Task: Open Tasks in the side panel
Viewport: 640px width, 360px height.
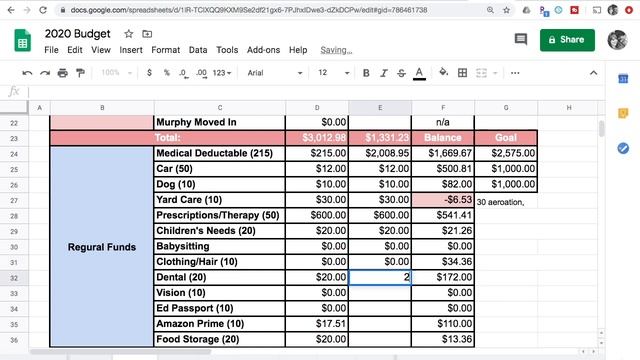Action: click(623, 148)
